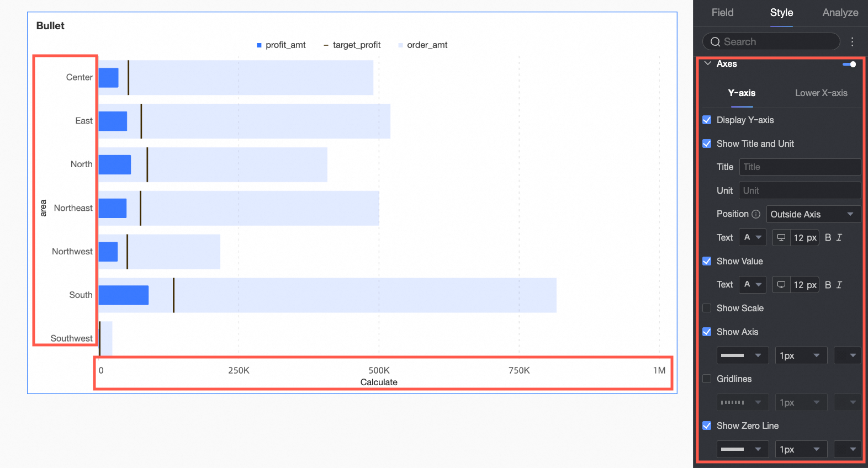The image size is (868, 468).
Task: Toggle italic for title text
Action: 839,237
